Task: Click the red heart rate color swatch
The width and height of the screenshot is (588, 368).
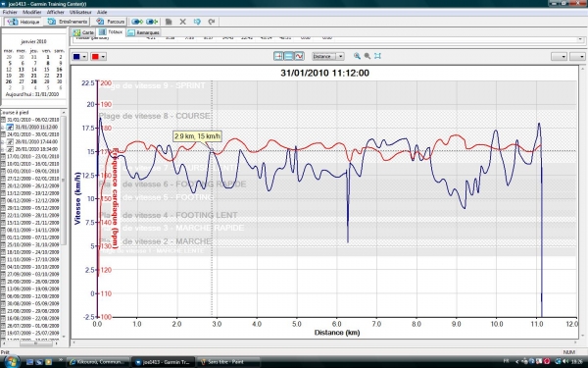Action: pos(95,57)
